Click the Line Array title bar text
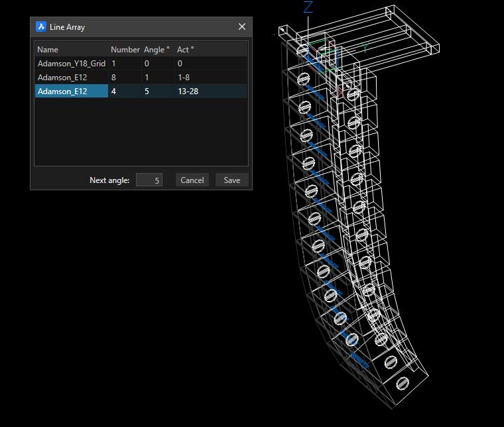Viewport: 504px width, 427px height. pos(68,27)
